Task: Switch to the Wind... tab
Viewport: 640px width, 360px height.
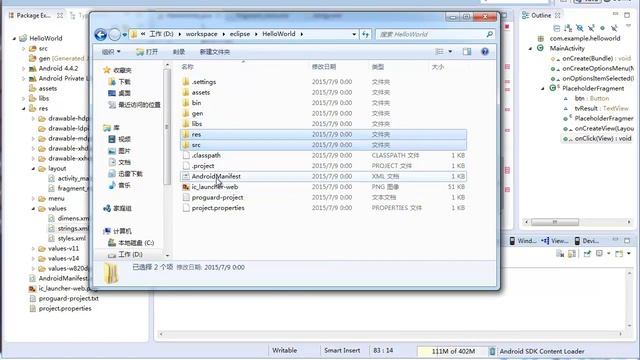Action: 523,241
